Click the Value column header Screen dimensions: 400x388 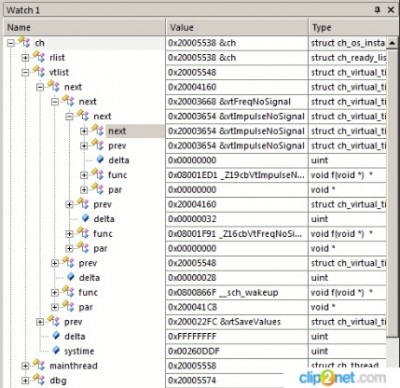237,27
